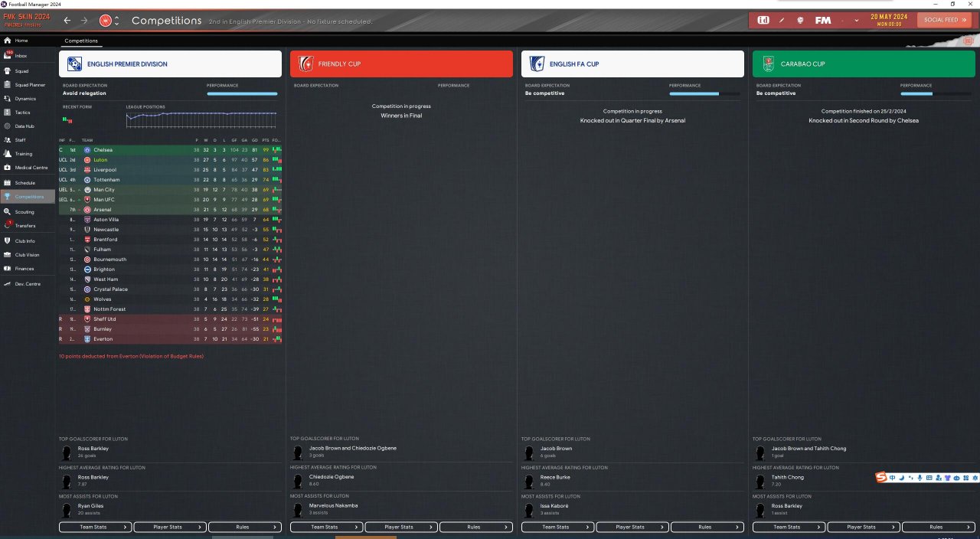This screenshot has width=980, height=539.
Task: Open the Carabao Cup header
Action: click(x=864, y=64)
